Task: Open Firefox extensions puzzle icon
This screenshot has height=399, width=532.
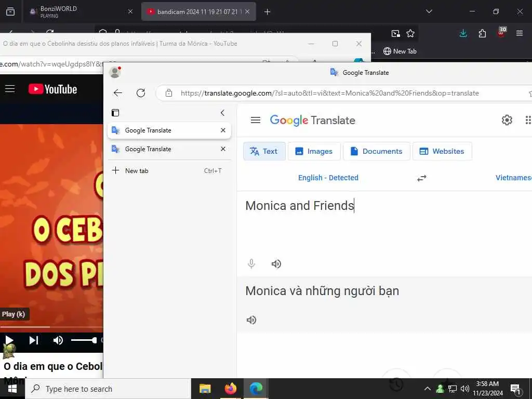Action: click(x=482, y=33)
